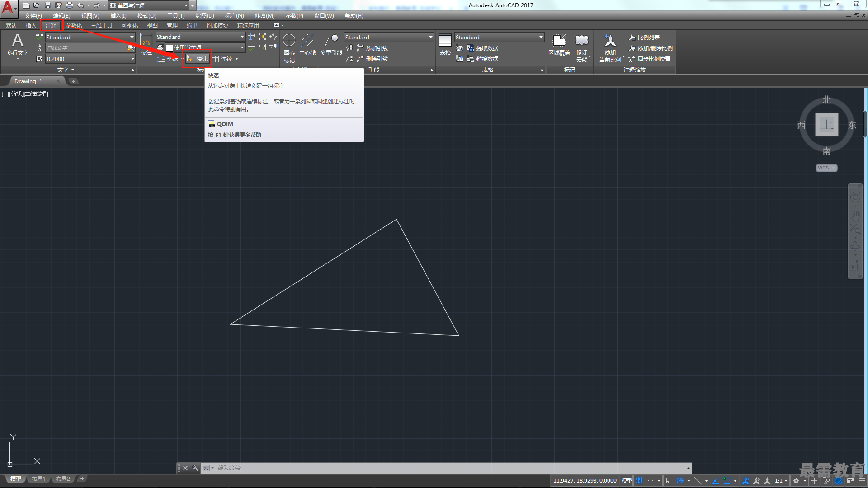Screen dimensions: 868x488
Task: Click the new drawing tab plus button
Action: tap(74, 81)
